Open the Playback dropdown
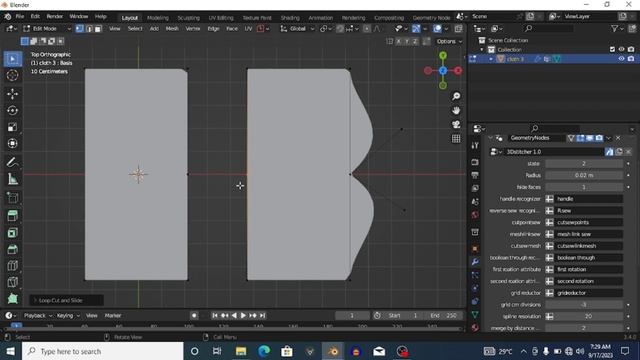This screenshot has height=360, width=640. [38, 316]
